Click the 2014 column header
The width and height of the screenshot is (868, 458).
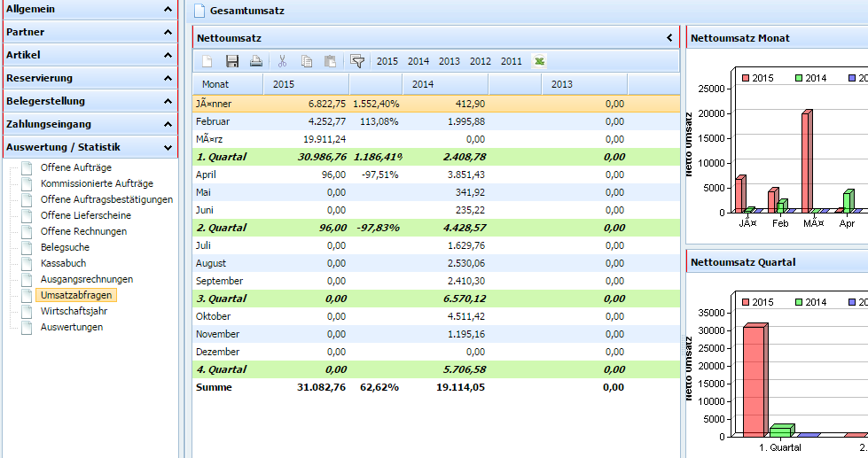click(446, 84)
